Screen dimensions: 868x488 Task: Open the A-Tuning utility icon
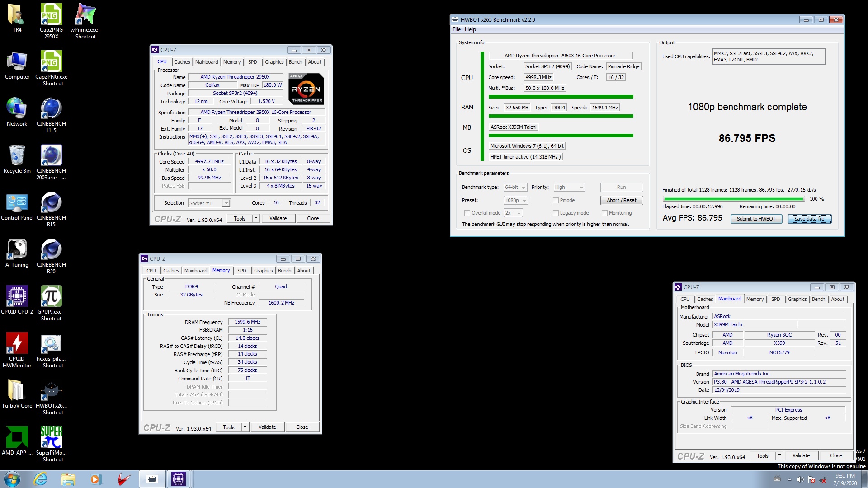(17, 253)
